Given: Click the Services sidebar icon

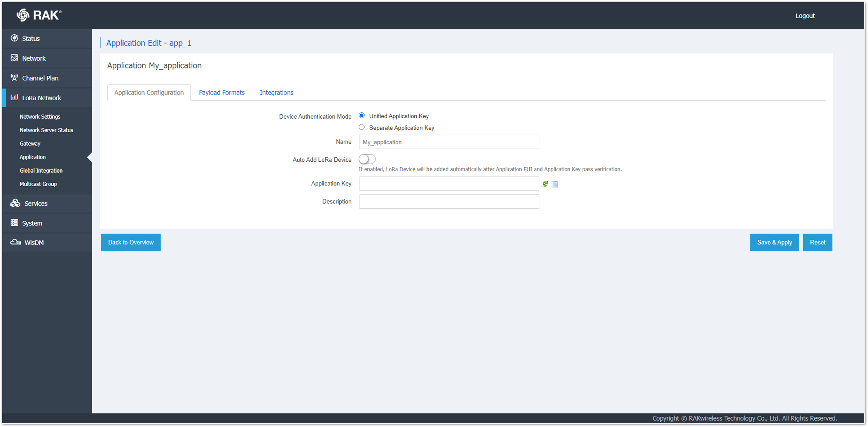Looking at the screenshot, I should pyautogui.click(x=15, y=203).
